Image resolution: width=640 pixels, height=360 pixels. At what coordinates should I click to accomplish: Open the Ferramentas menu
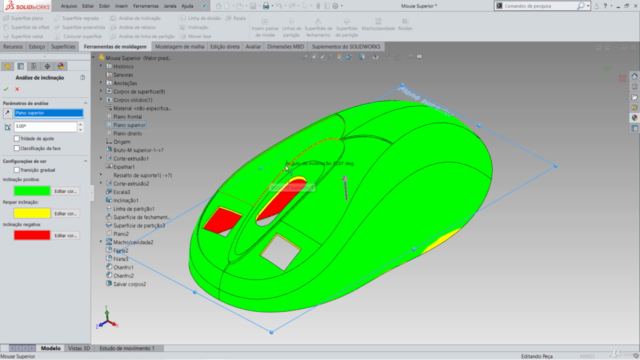(x=146, y=6)
